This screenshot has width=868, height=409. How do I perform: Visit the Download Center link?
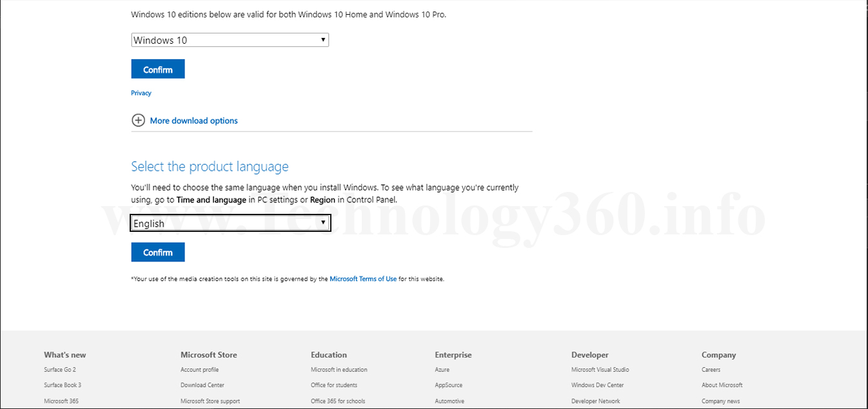(202, 385)
